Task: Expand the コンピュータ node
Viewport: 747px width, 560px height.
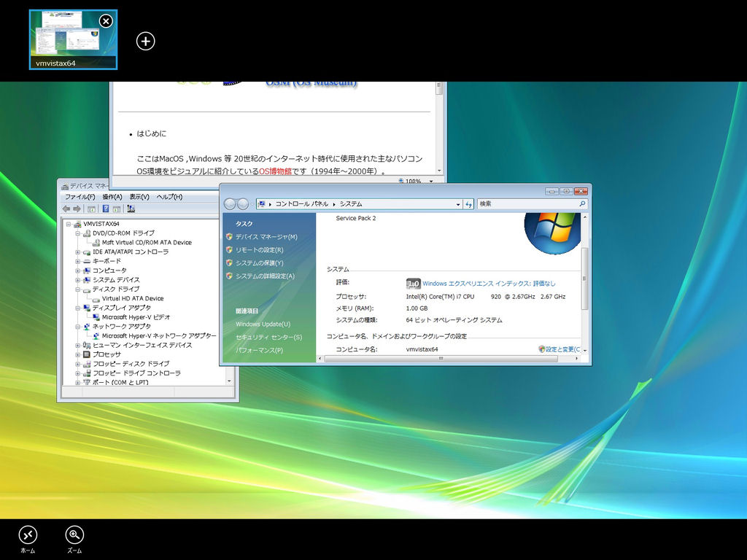Action: pos(77,271)
